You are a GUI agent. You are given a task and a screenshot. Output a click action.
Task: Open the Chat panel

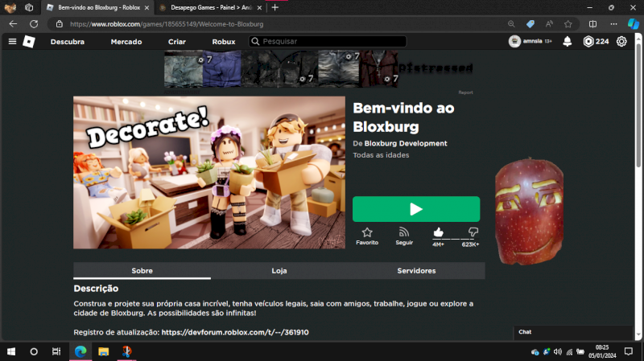(x=573, y=332)
